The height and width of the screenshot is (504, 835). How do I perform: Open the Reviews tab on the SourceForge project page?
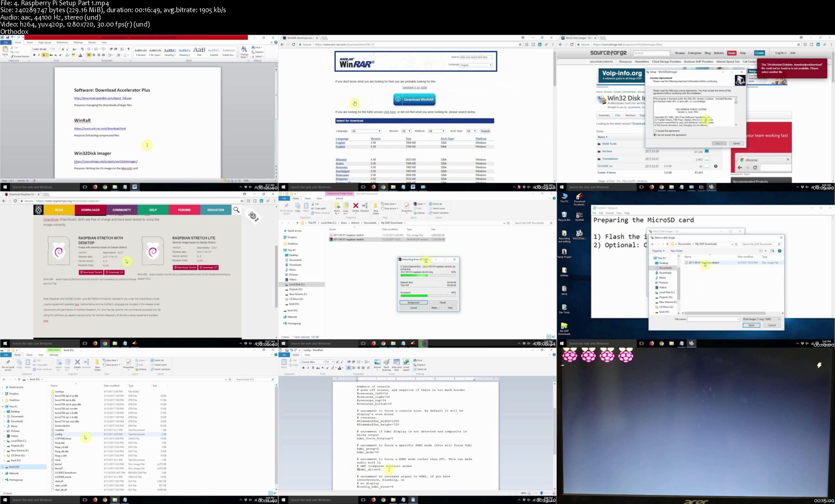click(630, 115)
